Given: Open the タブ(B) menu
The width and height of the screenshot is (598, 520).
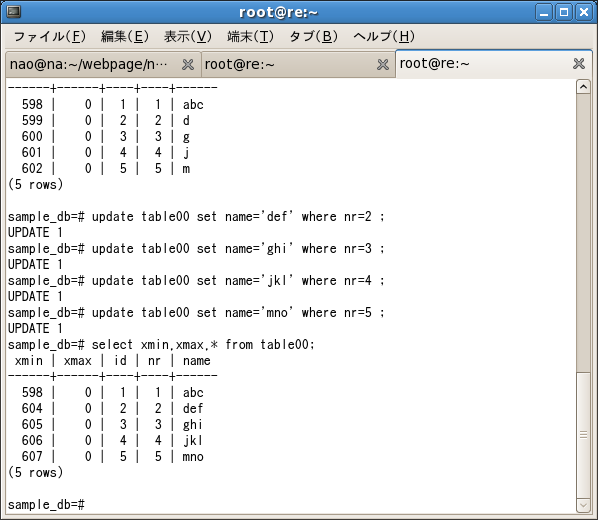Looking at the screenshot, I should 313,37.
